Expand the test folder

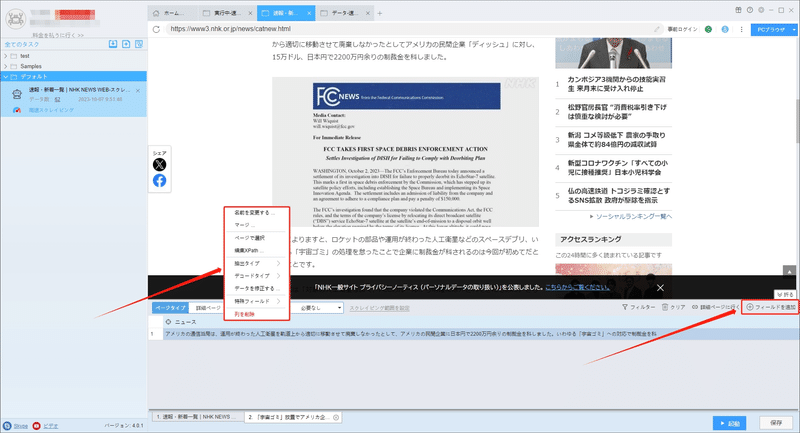tap(6, 56)
